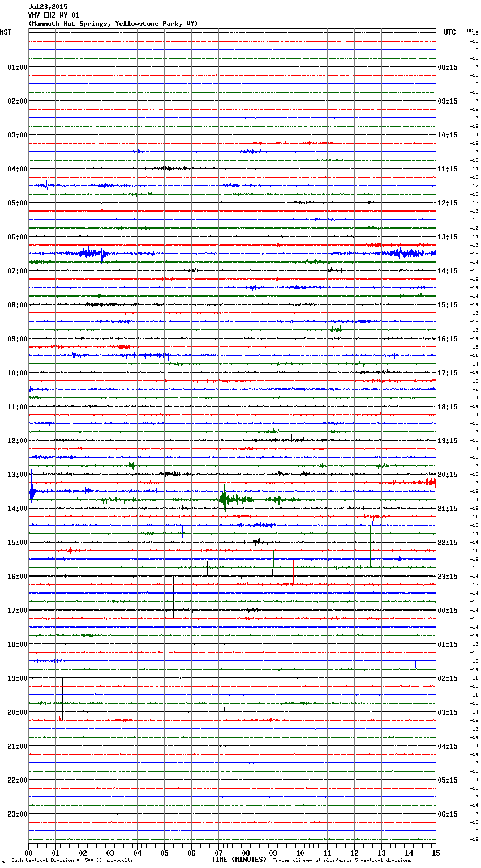Click minute tick 07 on time axis
Screen dimensions: 481x868
[x=218, y=853]
